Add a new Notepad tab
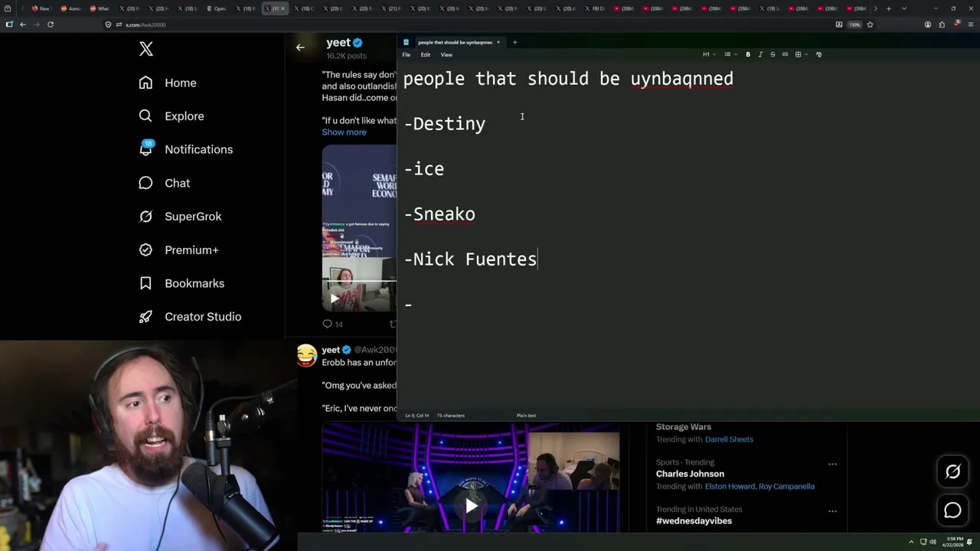 tap(514, 42)
